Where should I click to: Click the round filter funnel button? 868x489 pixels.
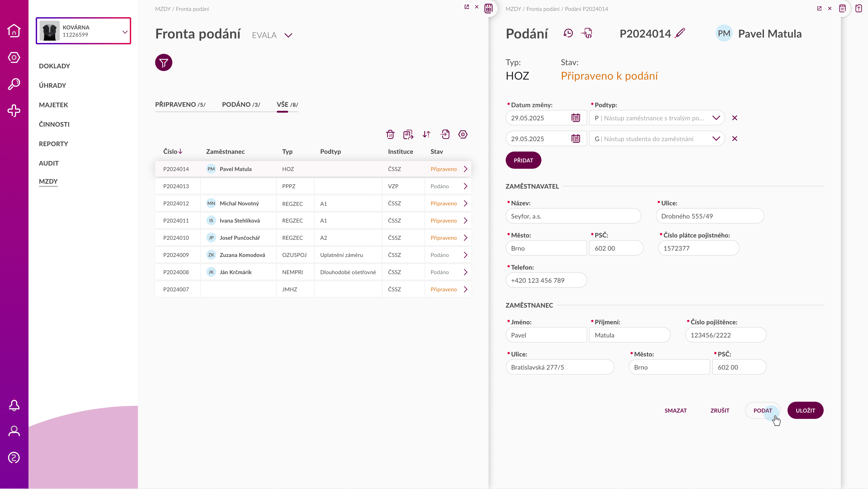click(164, 62)
